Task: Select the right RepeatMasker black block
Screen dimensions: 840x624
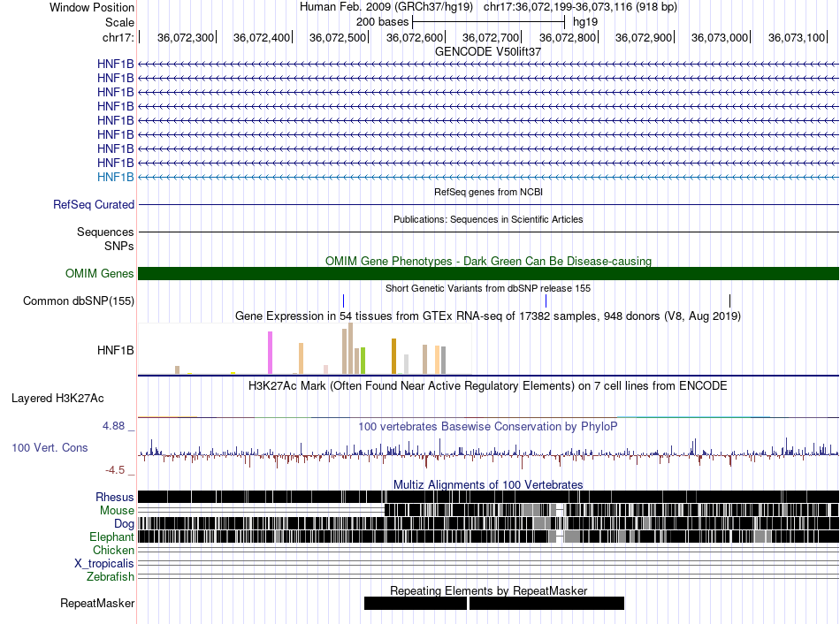Action: pyautogui.click(x=547, y=604)
